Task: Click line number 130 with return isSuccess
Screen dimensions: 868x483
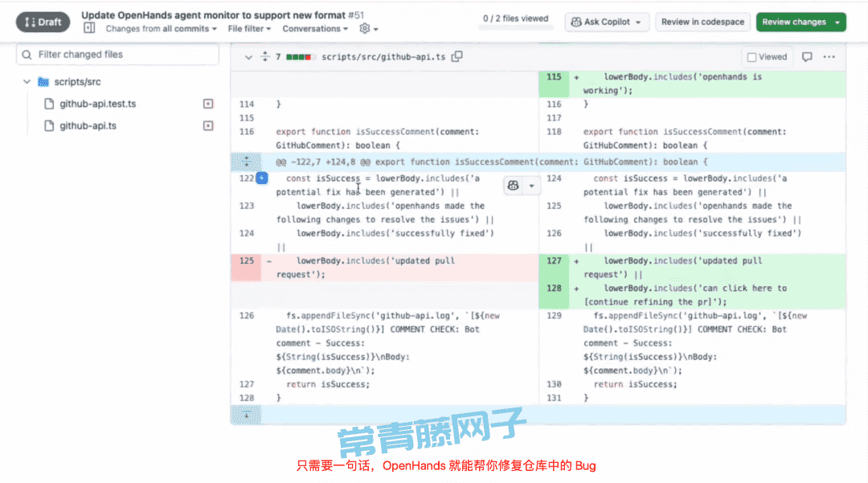Action: [x=554, y=384]
